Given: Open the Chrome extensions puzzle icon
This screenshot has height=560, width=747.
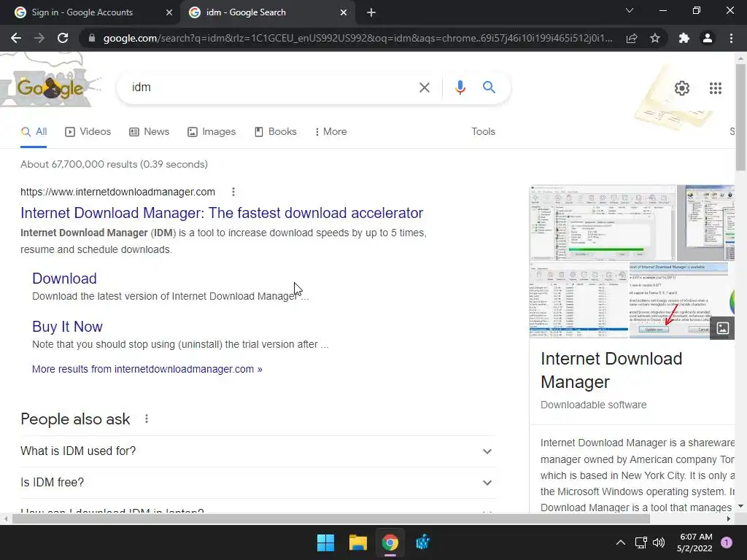Looking at the screenshot, I should [684, 38].
